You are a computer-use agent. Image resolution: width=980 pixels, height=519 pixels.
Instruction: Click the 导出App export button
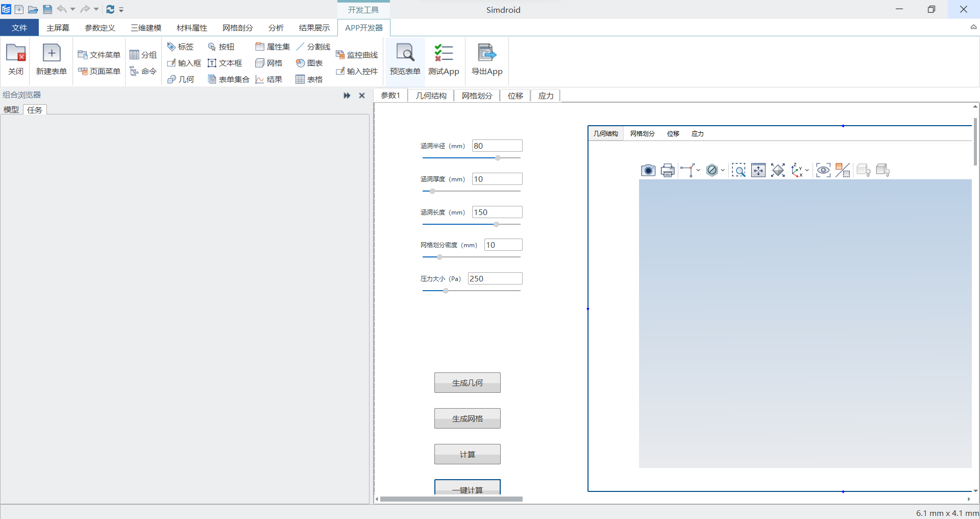pos(487,59)
